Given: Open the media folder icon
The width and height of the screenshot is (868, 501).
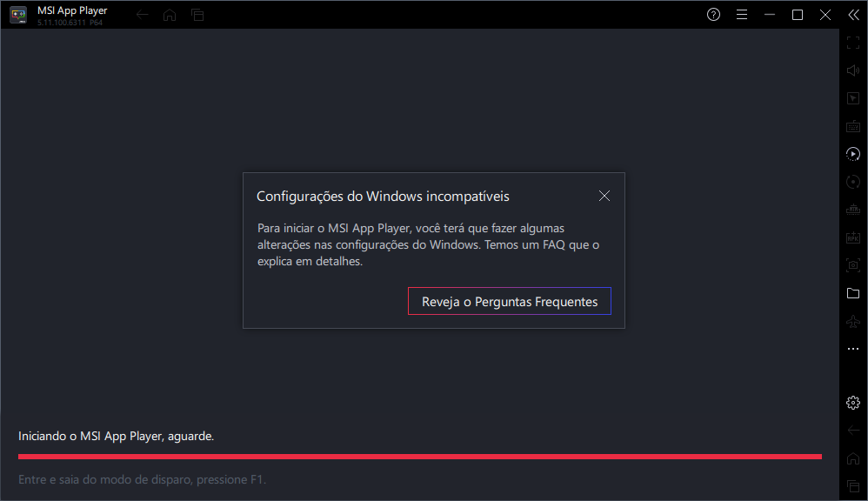Looking at the screenshot, I should click(x=853, y=293).
